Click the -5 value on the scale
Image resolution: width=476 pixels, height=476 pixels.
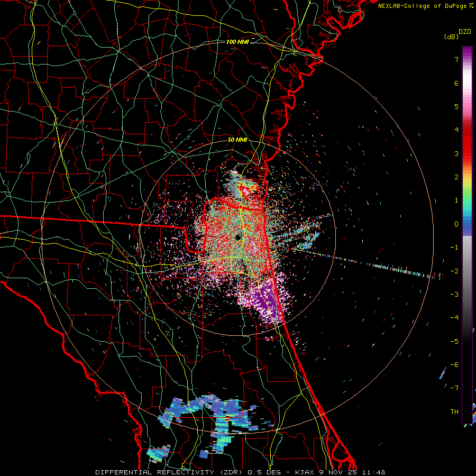pyautogui.click(x=454, y=342)
